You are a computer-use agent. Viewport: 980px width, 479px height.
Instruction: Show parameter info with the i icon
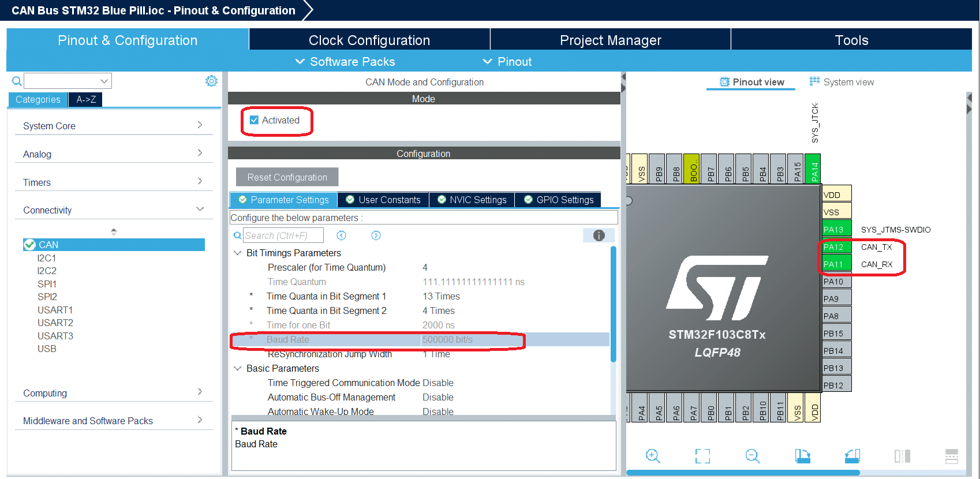[x=599, y=235]
